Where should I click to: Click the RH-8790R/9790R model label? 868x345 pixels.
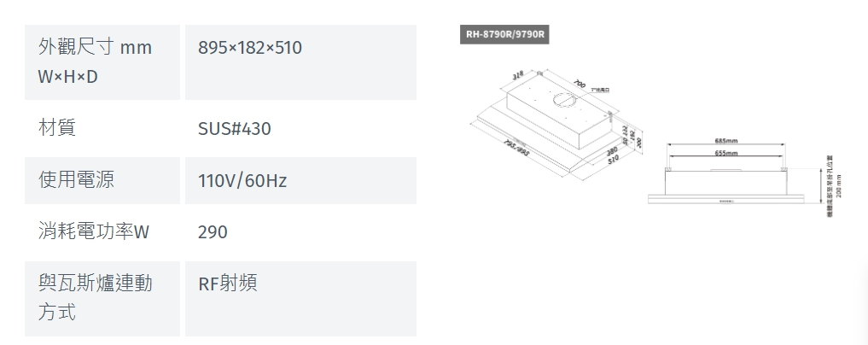506,35
